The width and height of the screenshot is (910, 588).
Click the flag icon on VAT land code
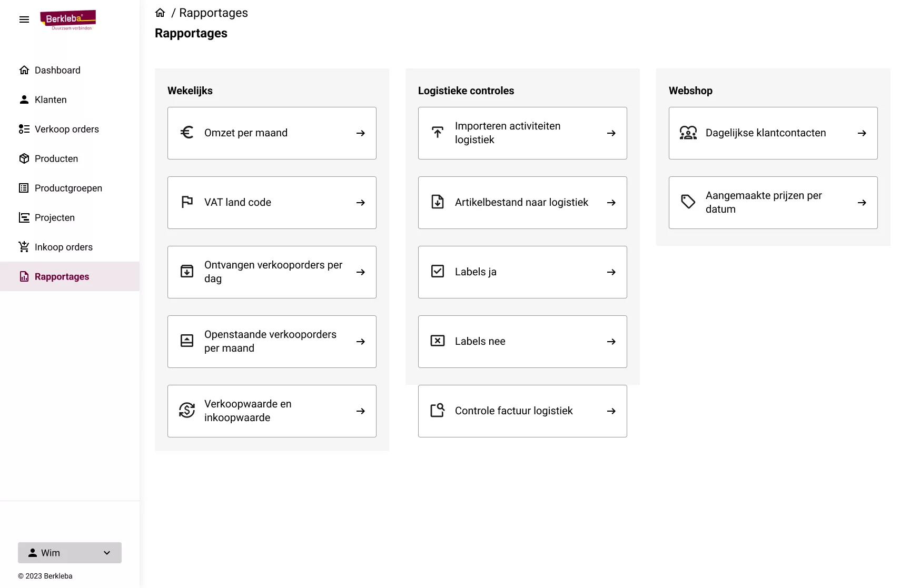pos(187,202)
